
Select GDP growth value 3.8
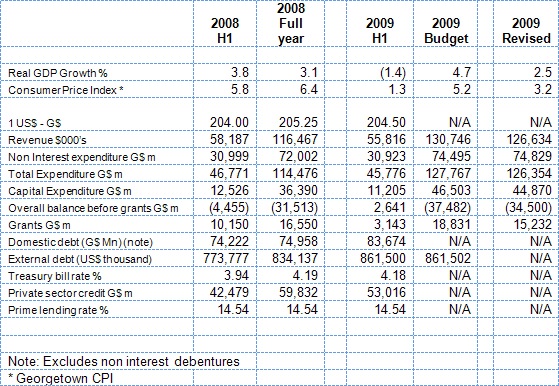click(x=240, y=72)
